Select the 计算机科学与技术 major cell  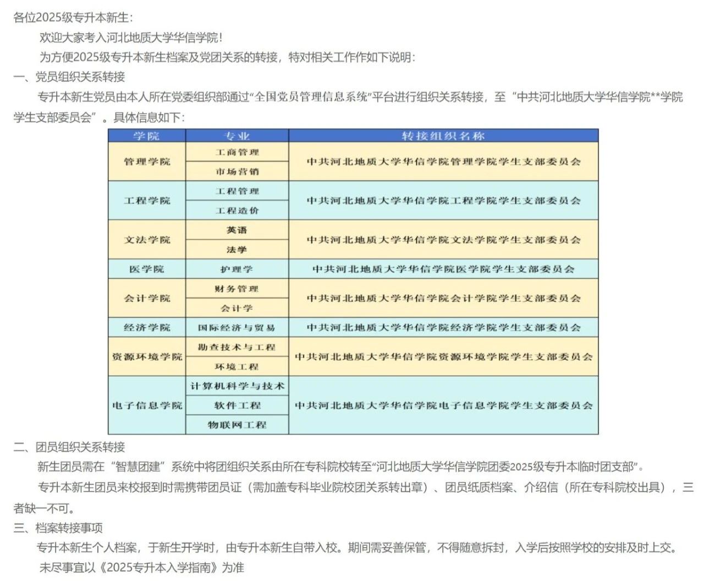237,386
